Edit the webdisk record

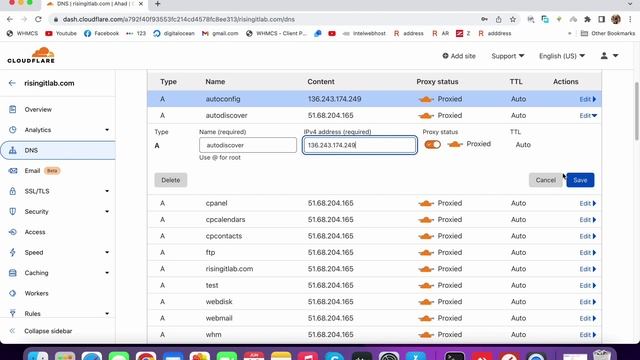(x=588, y=302)
